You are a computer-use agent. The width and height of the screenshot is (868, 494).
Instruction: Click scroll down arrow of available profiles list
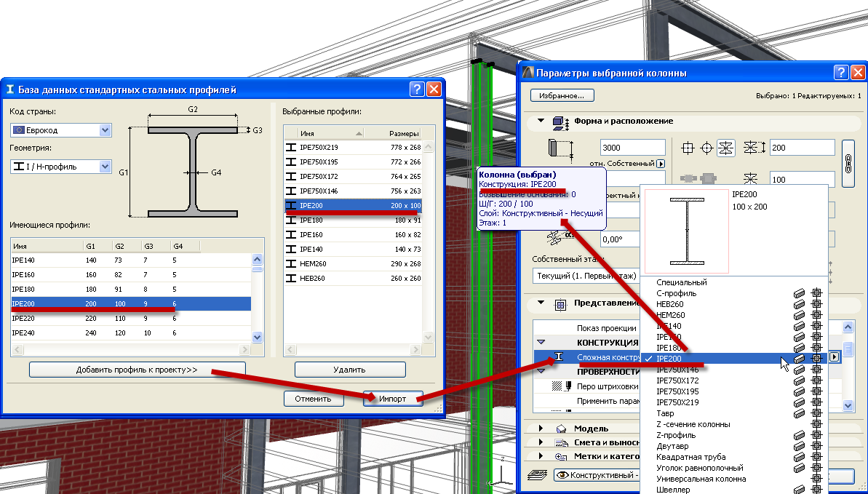[x=257, y=337]
